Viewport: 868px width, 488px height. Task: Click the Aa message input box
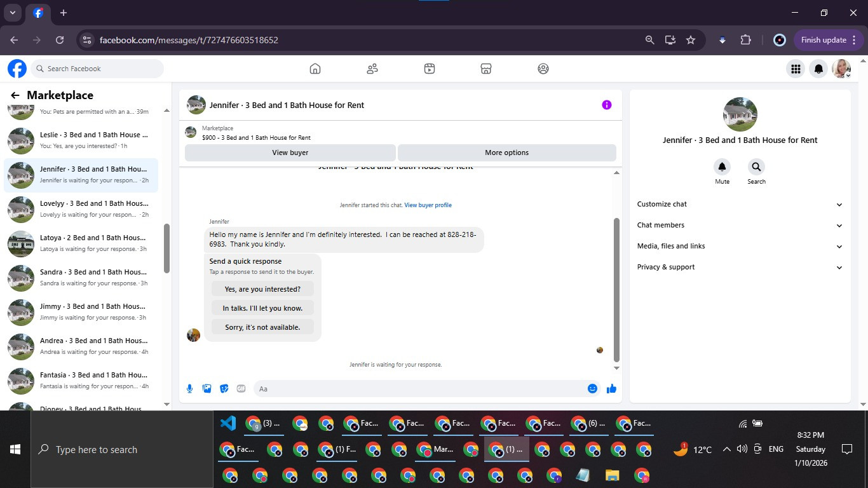click(419, 389)
